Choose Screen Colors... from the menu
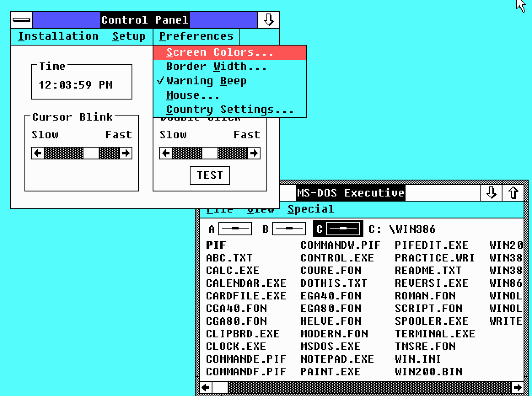 [230, 52]
